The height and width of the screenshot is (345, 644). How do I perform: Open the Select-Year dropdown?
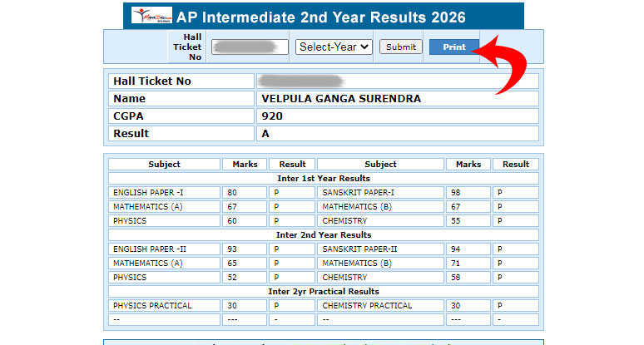point(334,47)
